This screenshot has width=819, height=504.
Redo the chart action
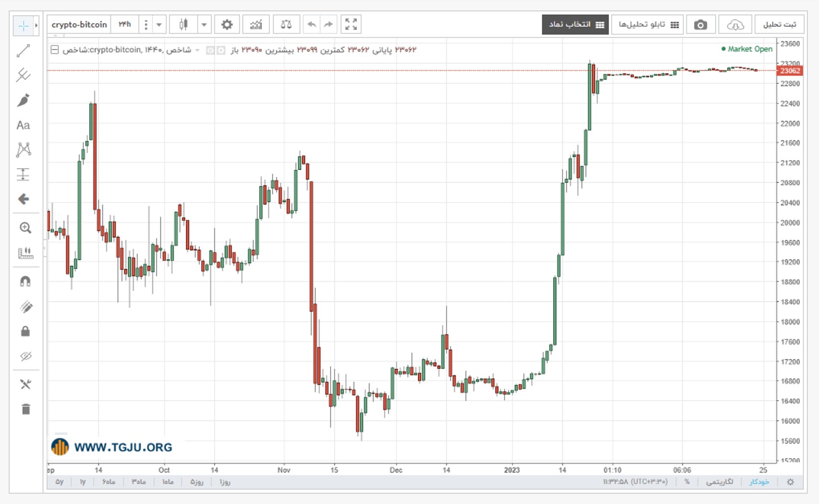328,24
